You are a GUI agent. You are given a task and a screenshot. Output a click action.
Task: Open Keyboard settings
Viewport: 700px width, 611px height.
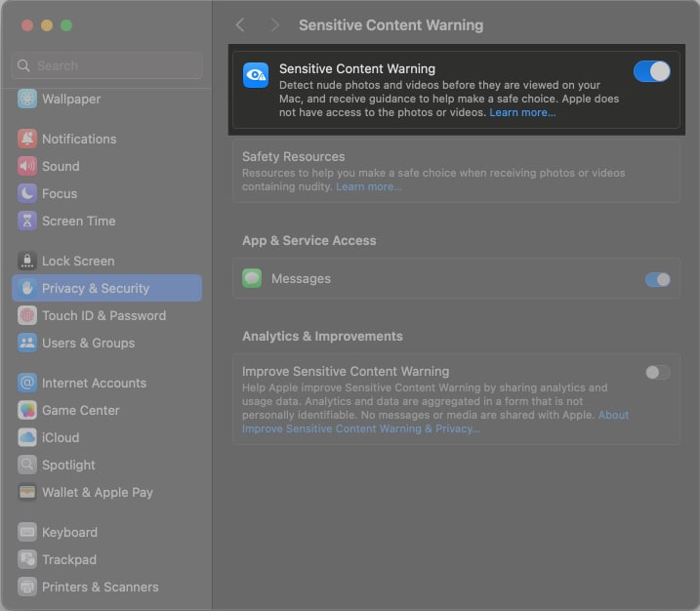(106, 532)
